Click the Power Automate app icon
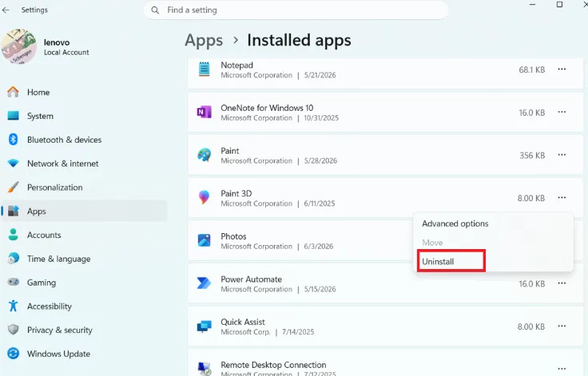Image resolution: width=588 pixels, height=376 pixels. tap(204, 283)
